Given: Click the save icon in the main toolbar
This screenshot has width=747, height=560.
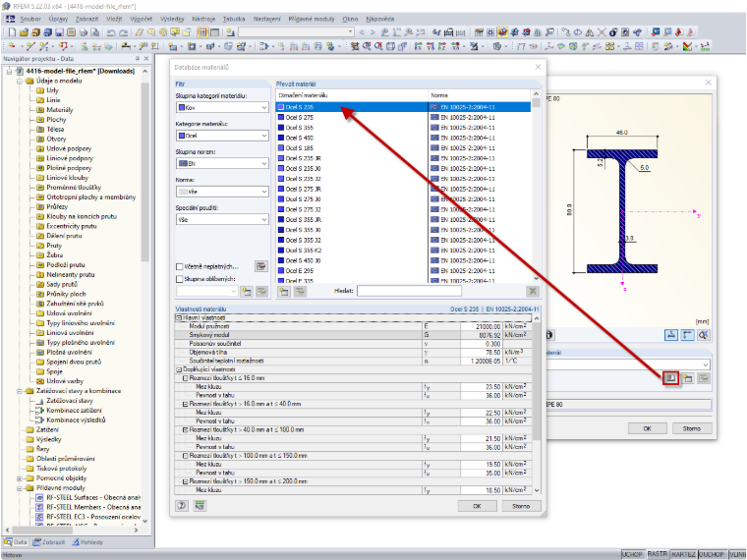Looking at the screenshot, I should coord(60,32).
